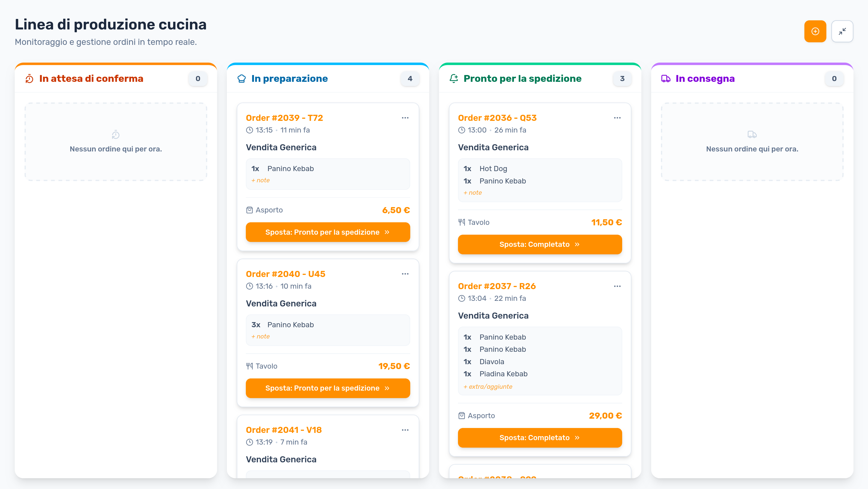The height and width of the screenshot is (489, 868).
Task: Click the '+ note' link in Order #2036
Action: point(472,193)
